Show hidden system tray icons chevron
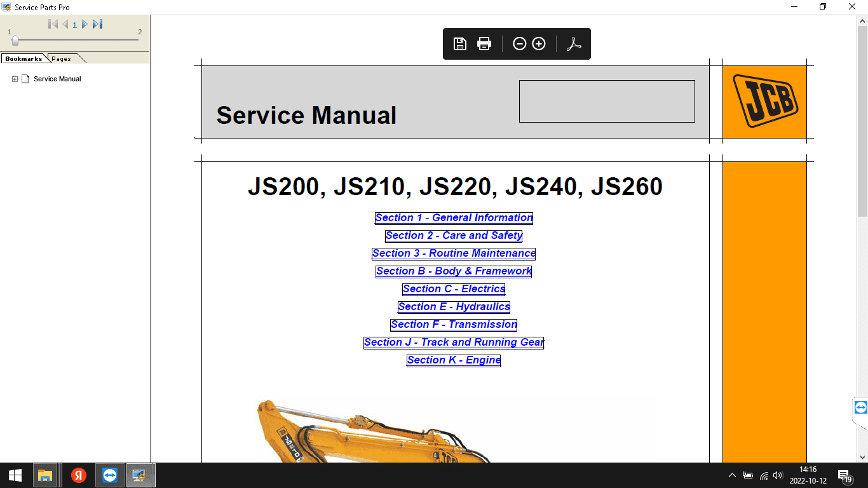The image size is (868, 488). pyautogui.click(x=732, y=475)
